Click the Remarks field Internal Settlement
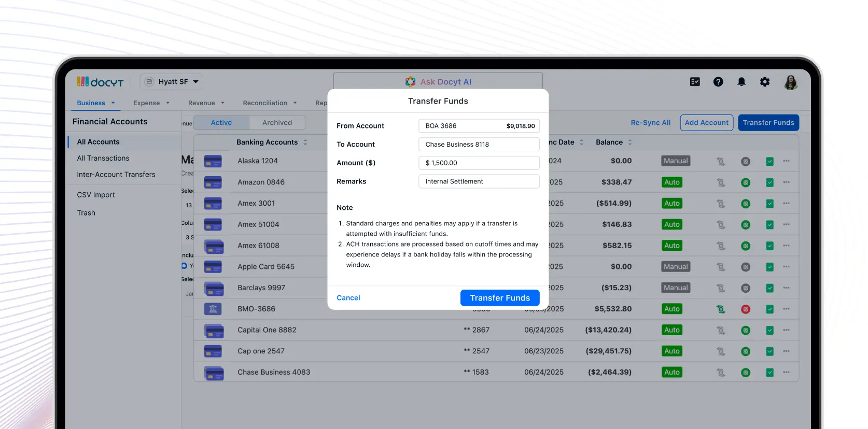The width and height of the screenshot is (868, 429). 479,182
